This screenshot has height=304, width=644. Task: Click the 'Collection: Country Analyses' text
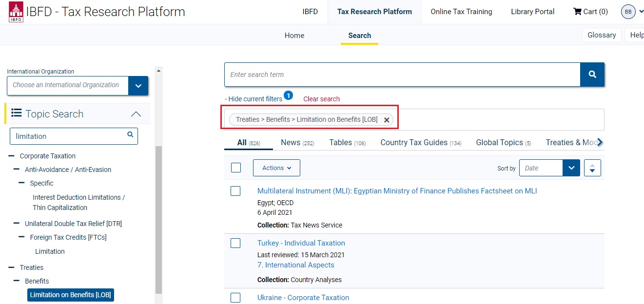(299, 280)
